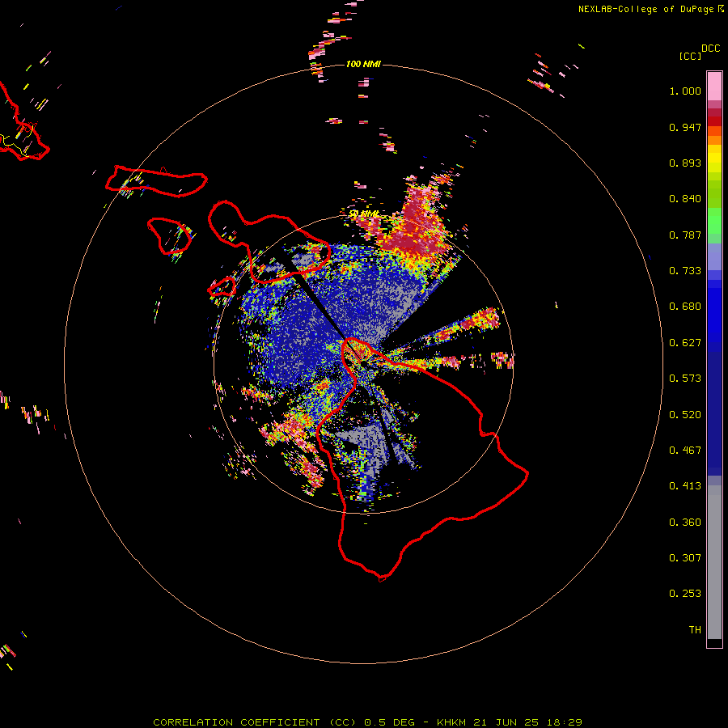Click the 0.360 scale value
Image resolution: width=728 pixels, height=728 pixels.
click(x=685, y=523)
